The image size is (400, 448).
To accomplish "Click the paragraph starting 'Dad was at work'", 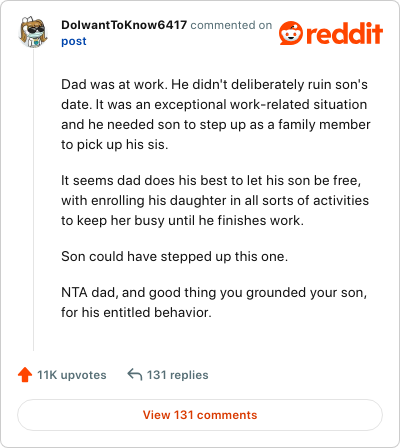I will (216, 114).
